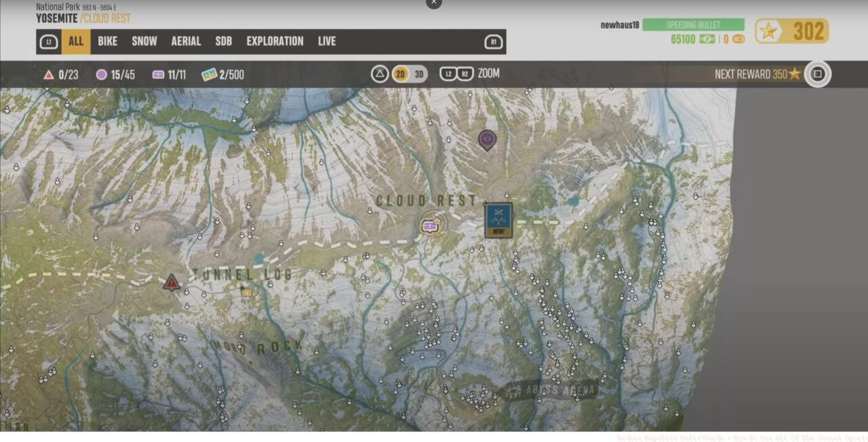The image size is (868, 442).
Task: Click the L2 R2 ZOOM control
Action: click(469, 74)
